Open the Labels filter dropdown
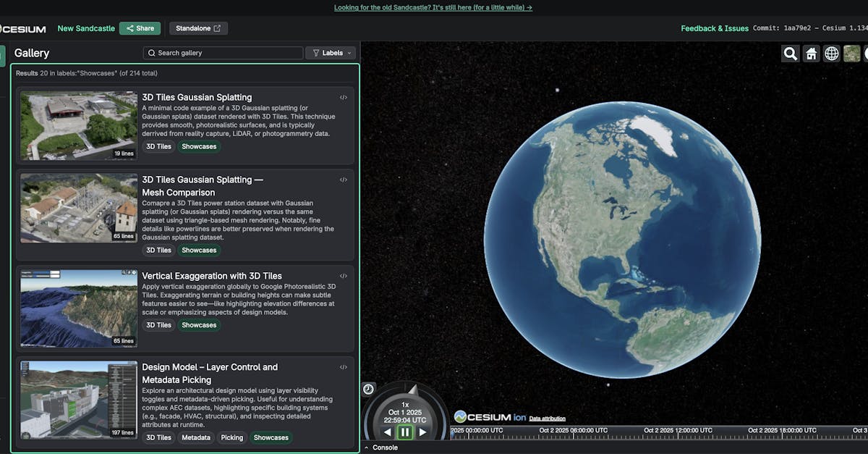This screenshot has height=454, width=868. click(x=331, y=53)
